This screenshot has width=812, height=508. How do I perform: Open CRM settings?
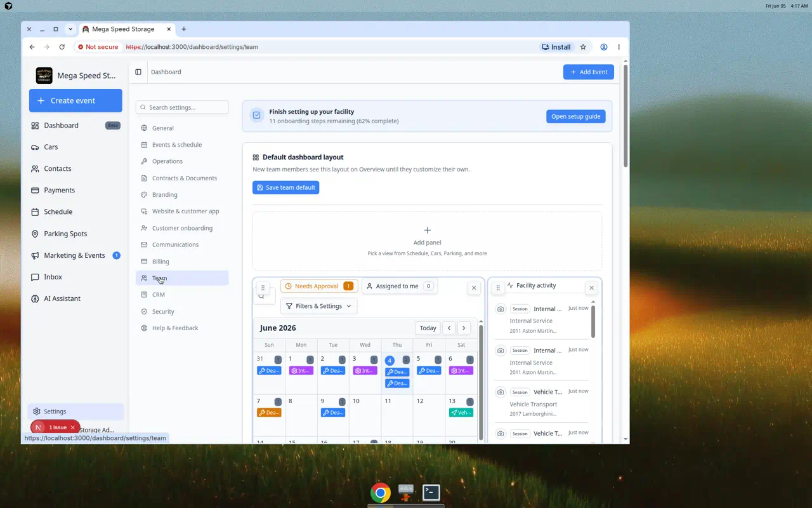(182, 295)
